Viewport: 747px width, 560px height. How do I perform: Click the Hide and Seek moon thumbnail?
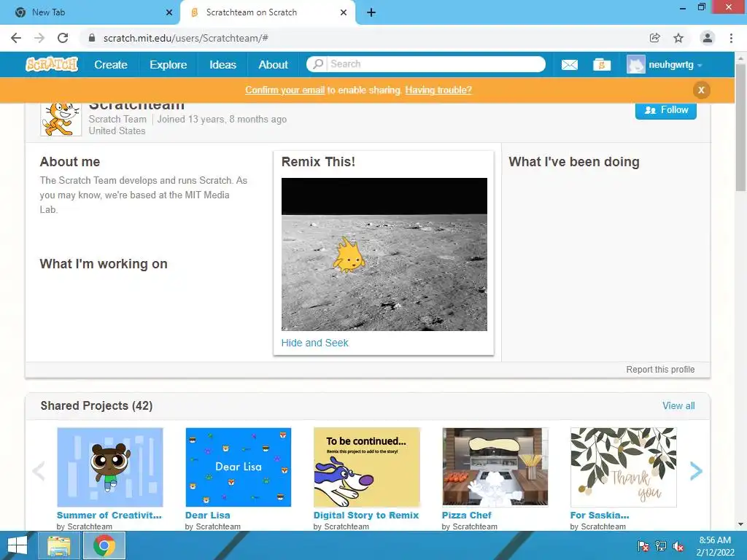coord(384,254)
